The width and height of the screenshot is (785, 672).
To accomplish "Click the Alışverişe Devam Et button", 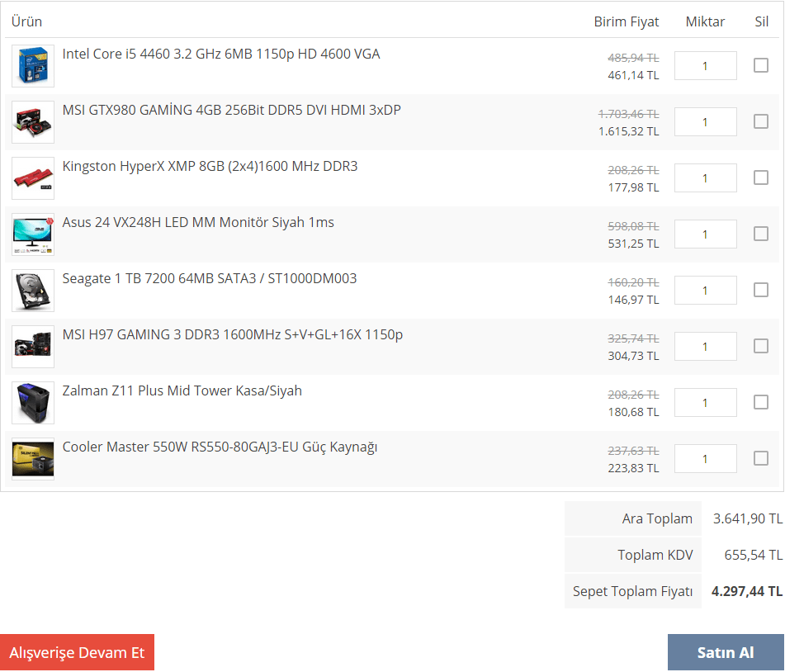I will tap(77, 652).
